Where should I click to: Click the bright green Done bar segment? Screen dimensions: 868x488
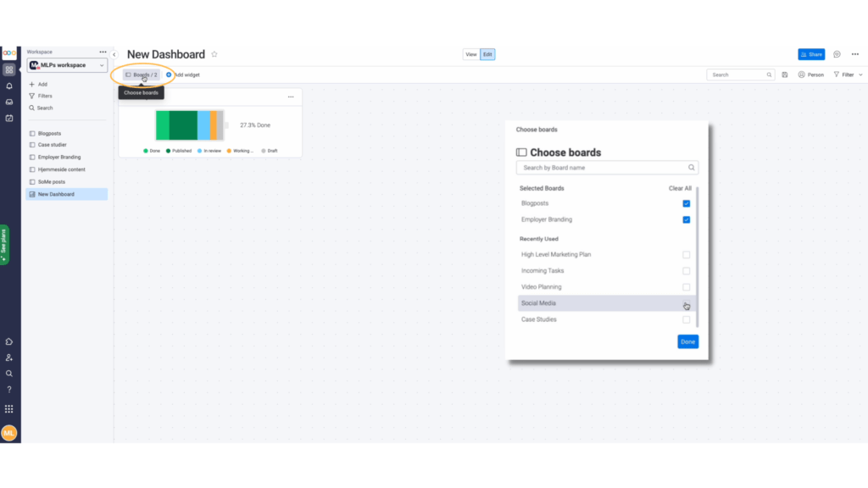coord(163,125)
